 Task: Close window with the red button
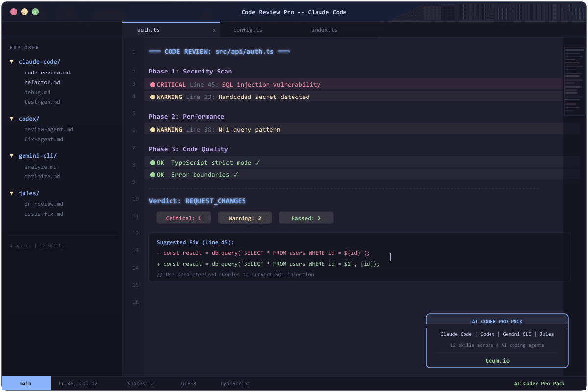(x=14, y=12)
